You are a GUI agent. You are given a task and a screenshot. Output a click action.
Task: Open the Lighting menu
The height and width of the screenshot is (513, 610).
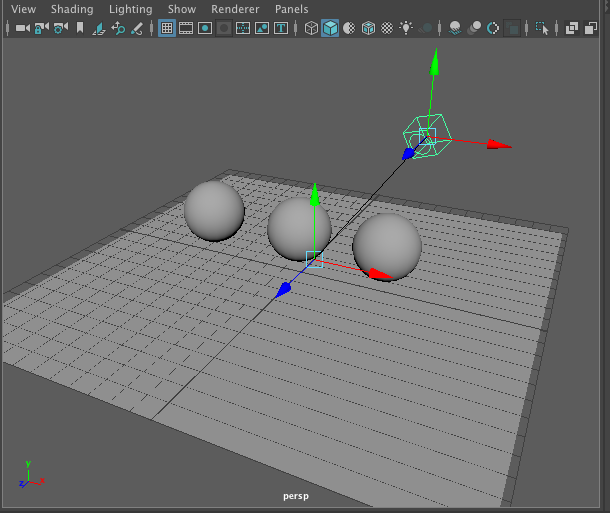tap(130, 9)
